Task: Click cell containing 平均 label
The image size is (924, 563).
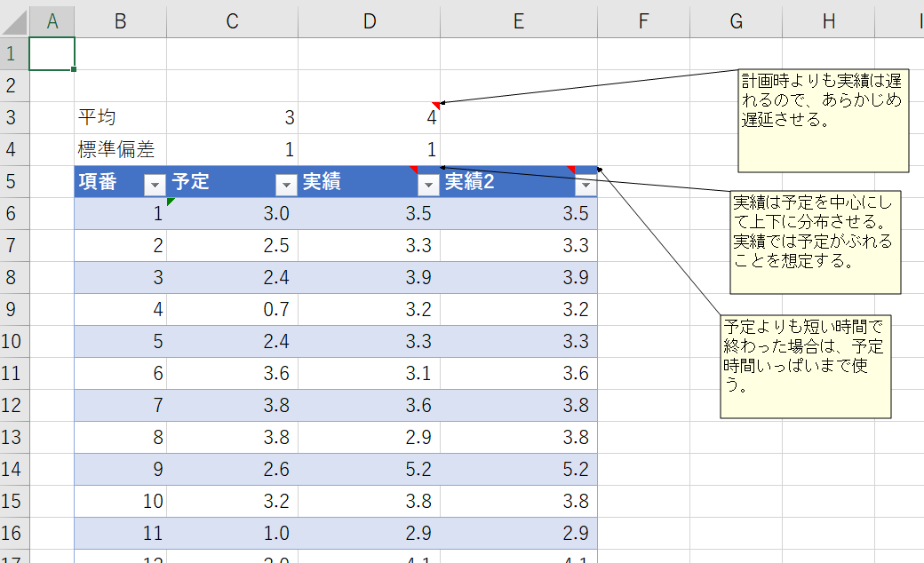Action: point(120,118)
